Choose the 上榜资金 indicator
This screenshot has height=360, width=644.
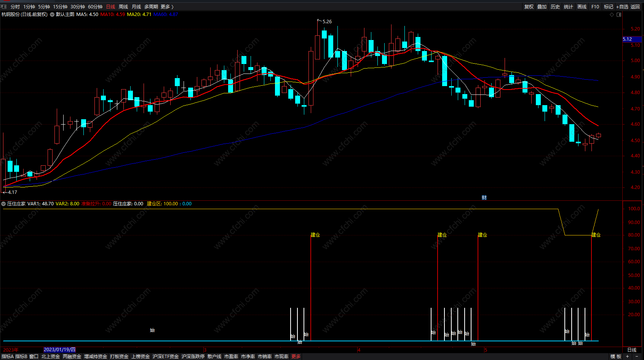(141, 357)
